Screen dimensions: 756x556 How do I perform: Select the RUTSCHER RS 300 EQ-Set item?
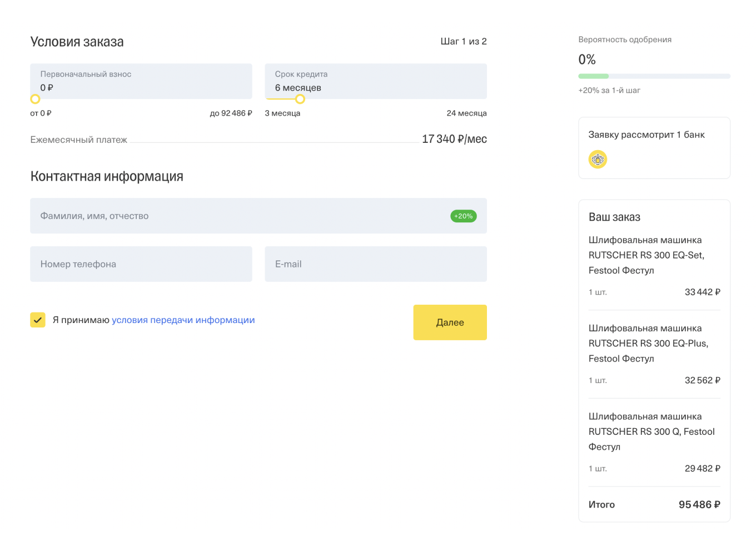click(x=646, y=255)
